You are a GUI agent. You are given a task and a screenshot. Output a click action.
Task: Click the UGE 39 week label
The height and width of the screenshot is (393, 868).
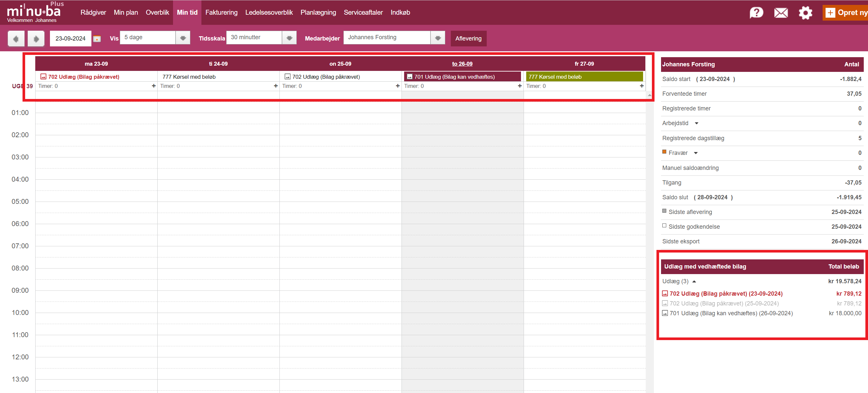[22, 86]
